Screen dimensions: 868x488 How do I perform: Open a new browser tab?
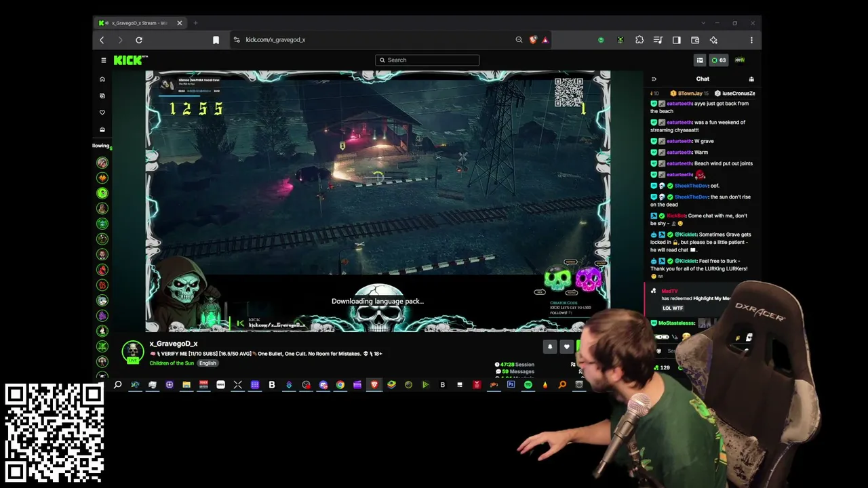(x=195, y=23)
